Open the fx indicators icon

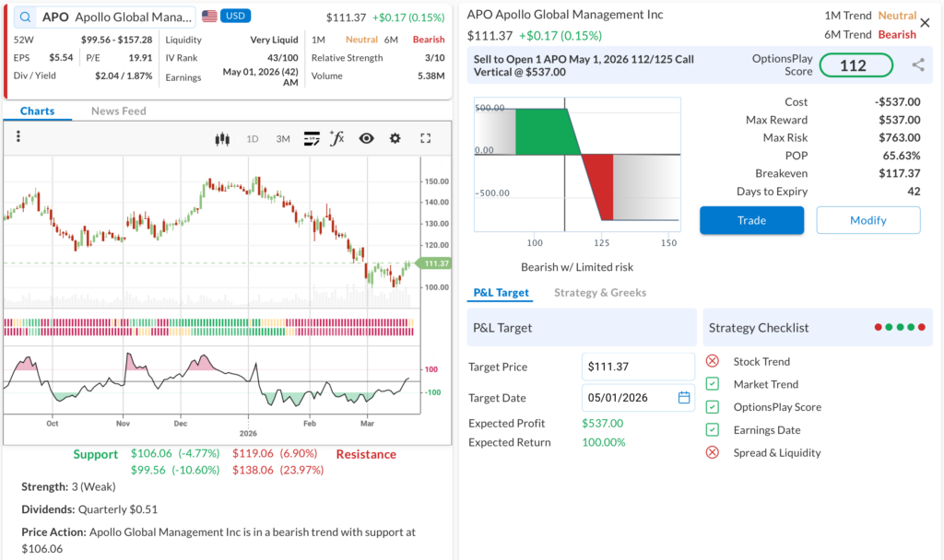click(x=337, y=139)
